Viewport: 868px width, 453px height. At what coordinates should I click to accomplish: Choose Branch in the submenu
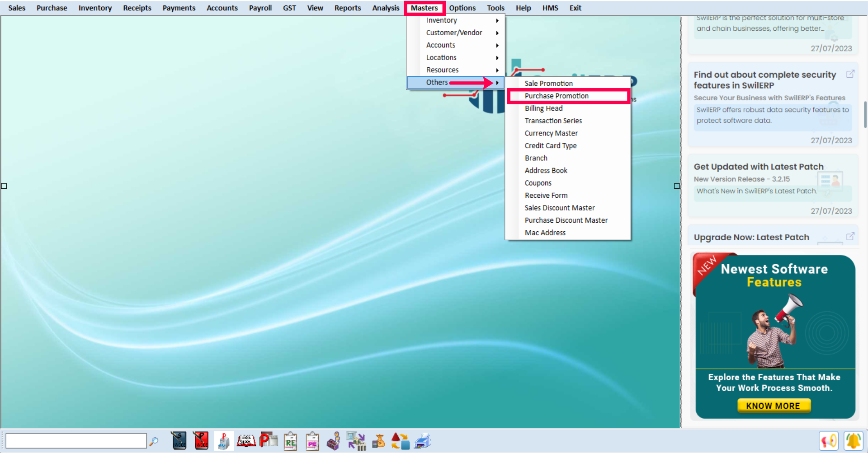pyautogui.click(x=568, y=158)
